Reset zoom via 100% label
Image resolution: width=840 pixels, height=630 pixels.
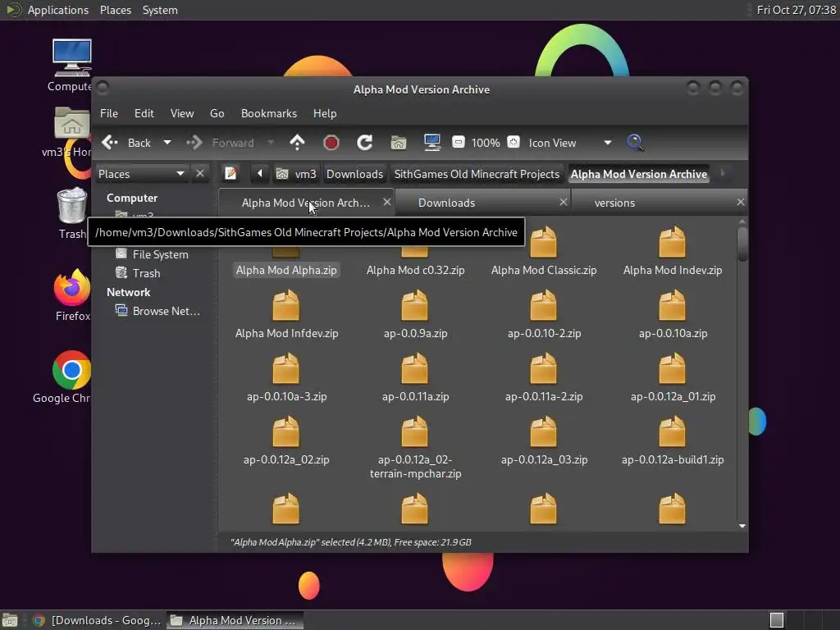[x=486, y=143]
